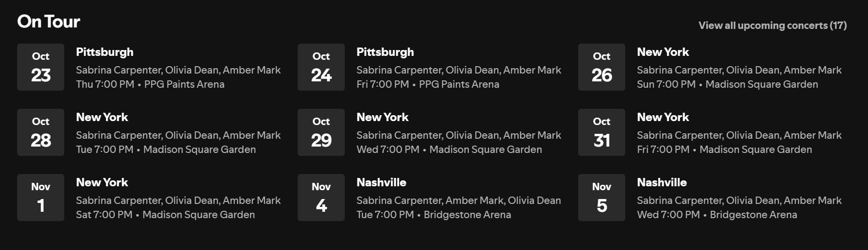The image size is (868, 250).
Task: Open the Nashville Tuesday Bridgestone Arena show
Action: click(381, 182)
